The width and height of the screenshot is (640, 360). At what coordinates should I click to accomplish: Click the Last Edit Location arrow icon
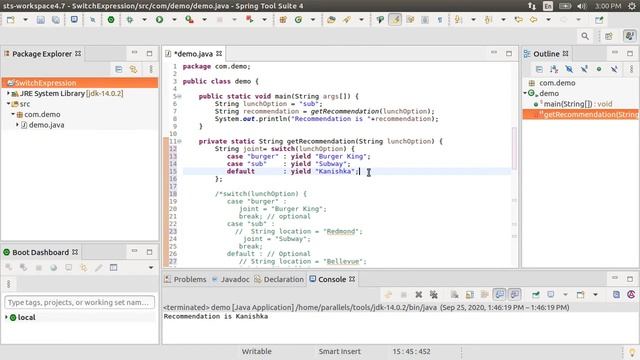click(518, 20)
